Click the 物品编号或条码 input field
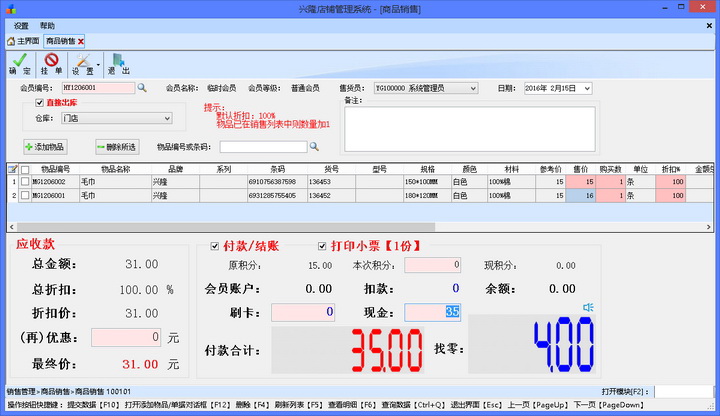720x416 pixels. point(263,147)
